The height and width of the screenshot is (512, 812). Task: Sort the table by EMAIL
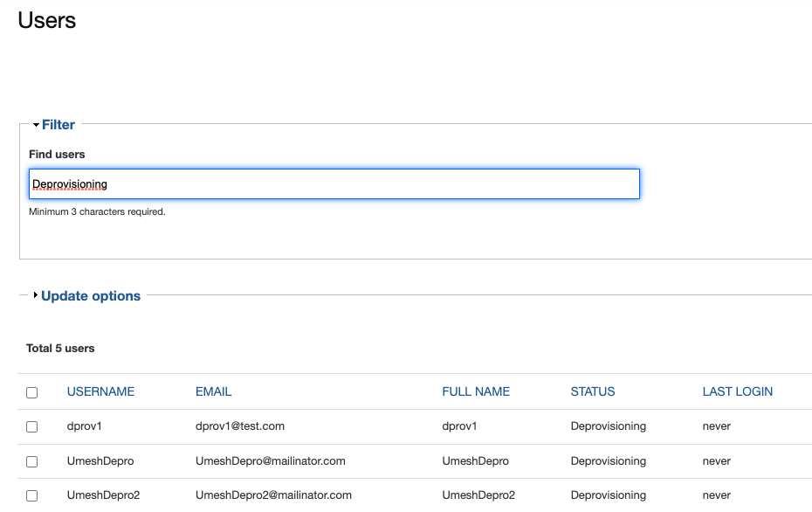(213, 391)
